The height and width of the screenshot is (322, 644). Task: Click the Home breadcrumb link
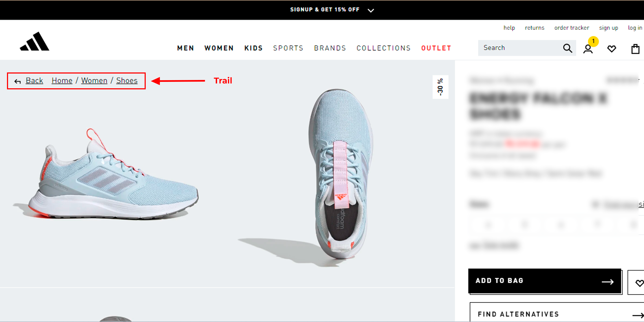tap(62, 80)
